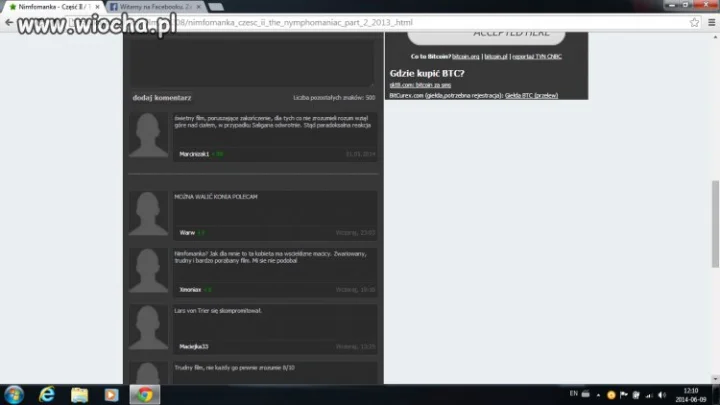Click the volume speaker tray icon
This screenshot has height=405, width=720.
pos(662,395)
